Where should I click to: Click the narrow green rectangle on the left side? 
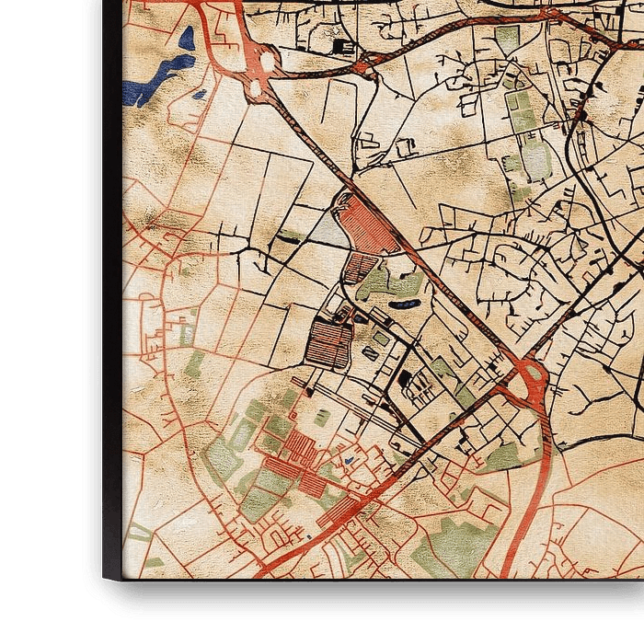pos(194,364)
